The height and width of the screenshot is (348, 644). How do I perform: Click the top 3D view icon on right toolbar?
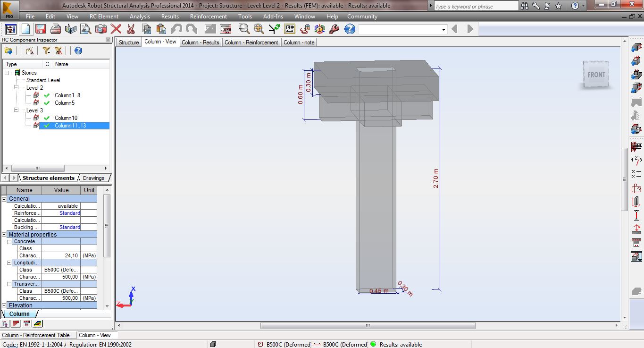[636, 47]
